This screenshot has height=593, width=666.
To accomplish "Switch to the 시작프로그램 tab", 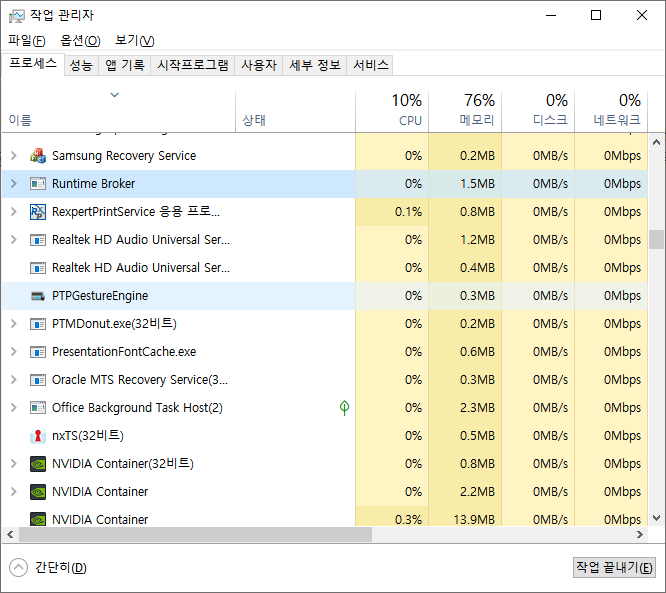I will point(192,65).
